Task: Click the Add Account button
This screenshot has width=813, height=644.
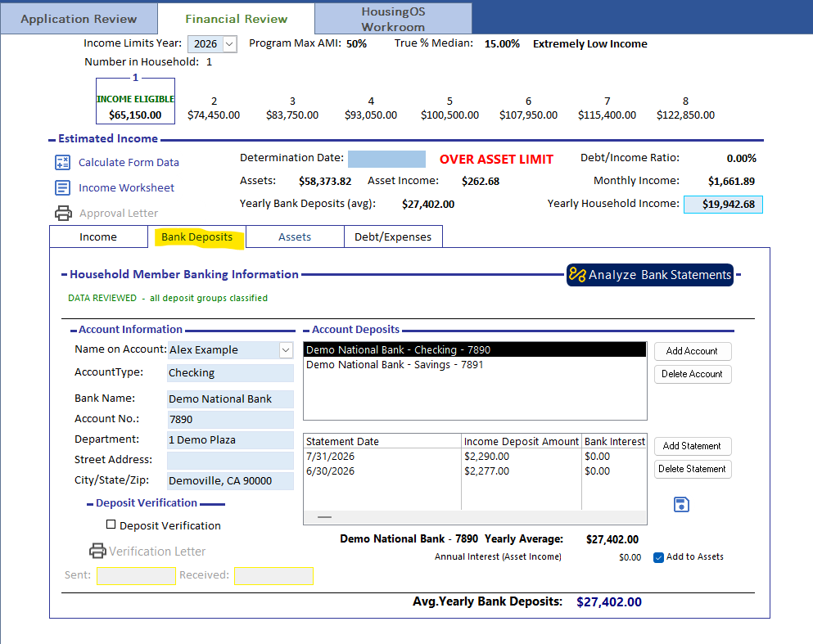Action: [693, 351]
